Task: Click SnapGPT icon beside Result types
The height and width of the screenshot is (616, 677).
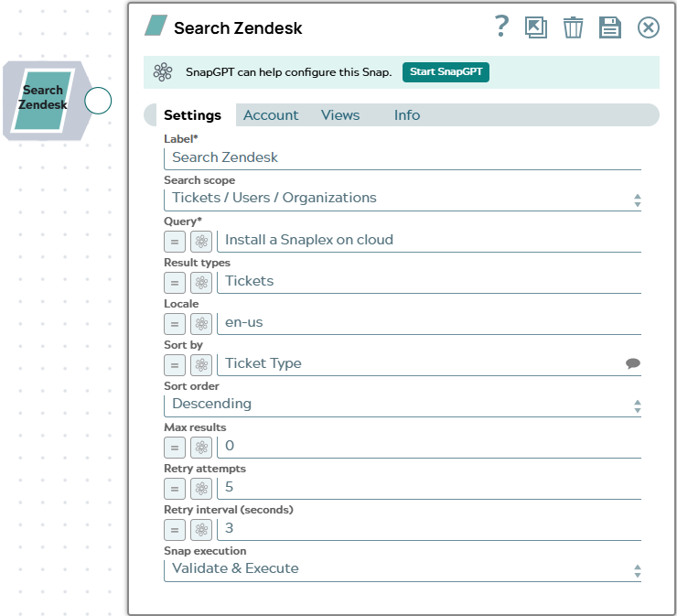Action: tap(201, 283)
